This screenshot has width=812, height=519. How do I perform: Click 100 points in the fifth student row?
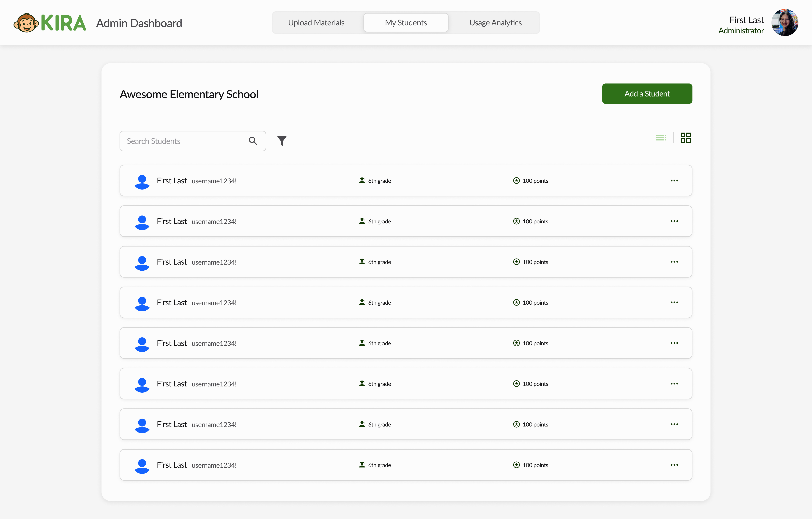(x=535, y=343)
